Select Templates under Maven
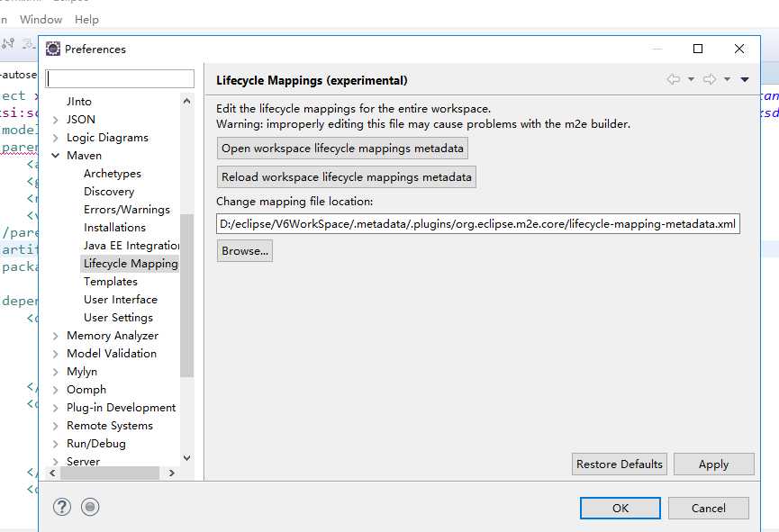 (x=110, y=282)
